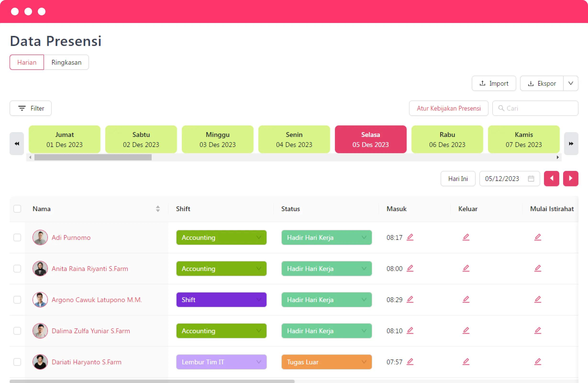Open Argono's purple Shift dropdown
Image resolution: width=588 pixels, height=383 pixels.
pyautogui.click(x=221, y=300)
